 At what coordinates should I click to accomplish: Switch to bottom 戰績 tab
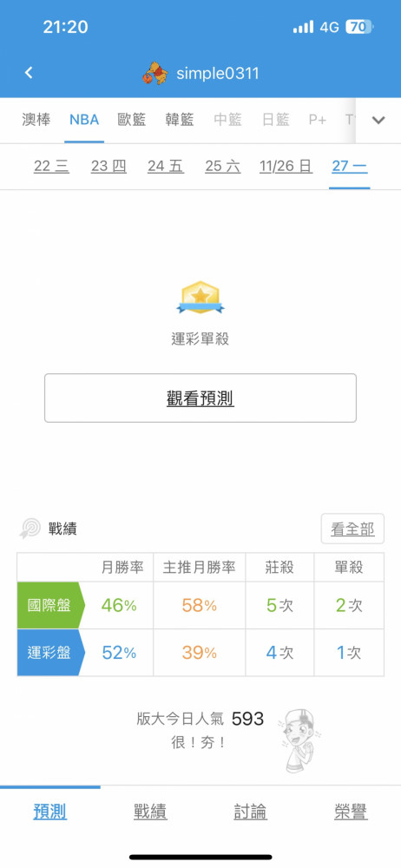[150, 812]
